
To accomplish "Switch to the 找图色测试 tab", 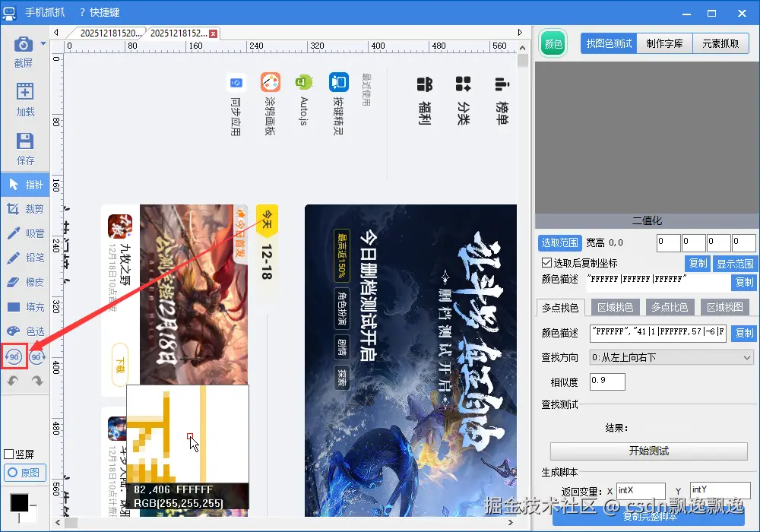I will point(609,43).
